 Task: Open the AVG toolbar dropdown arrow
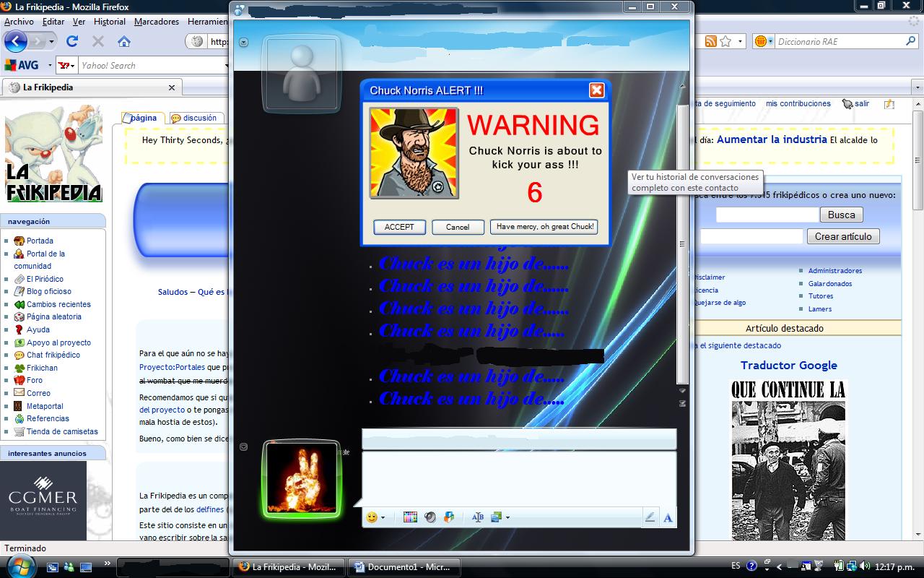(50, 66)
